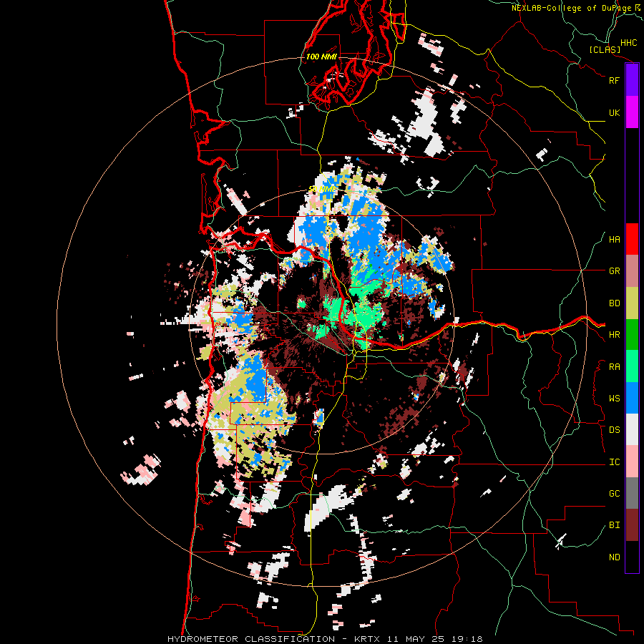
Task: Click the GR legend label
Action: pyautogui.click(x=614, y=271)
